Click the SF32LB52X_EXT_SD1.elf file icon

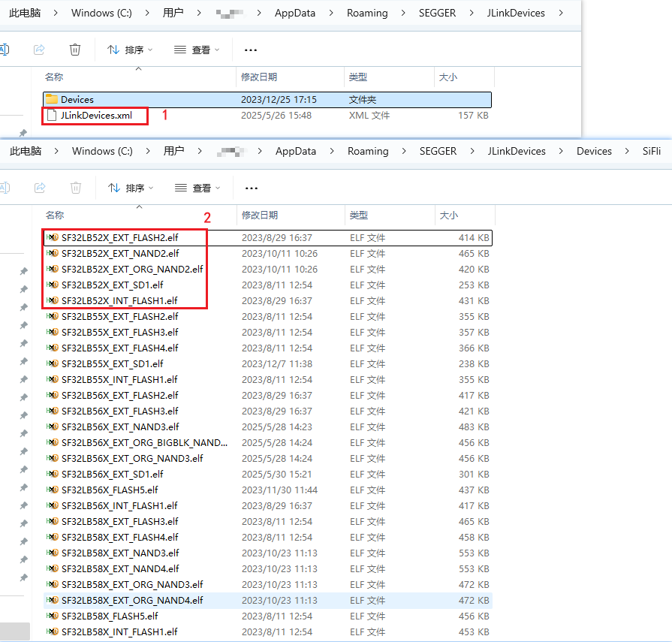tap(53, 285)
